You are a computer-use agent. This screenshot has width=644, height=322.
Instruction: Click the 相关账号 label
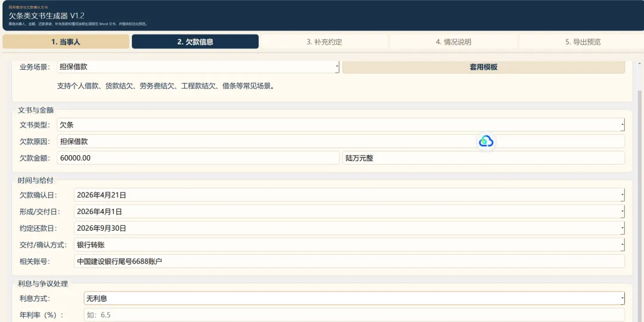[x=35, y=261]
